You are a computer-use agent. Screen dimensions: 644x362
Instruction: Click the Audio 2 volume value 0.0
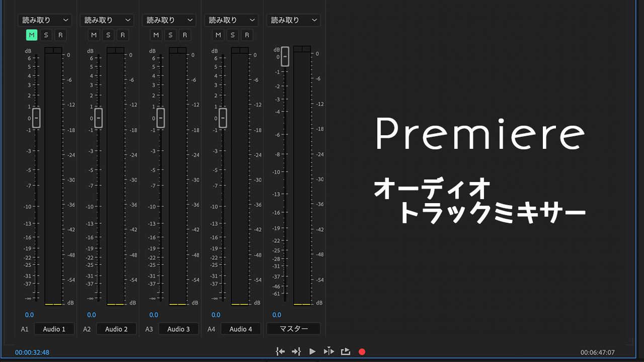92,315
